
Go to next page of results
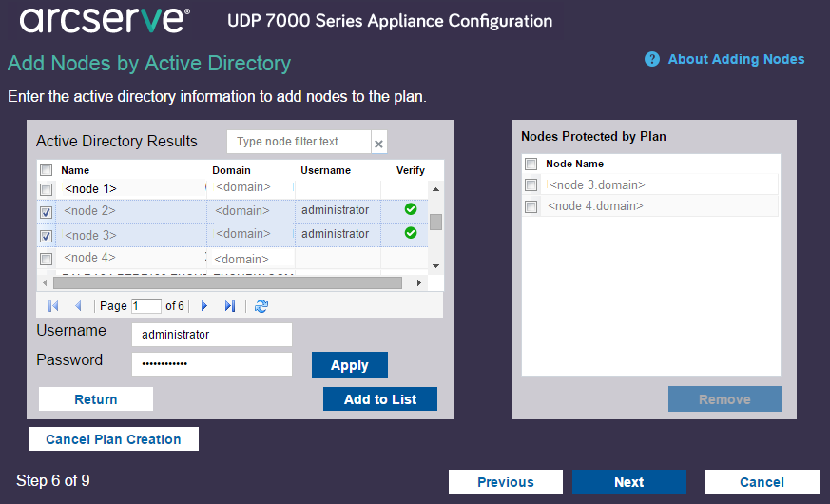[x=203, y=306]
